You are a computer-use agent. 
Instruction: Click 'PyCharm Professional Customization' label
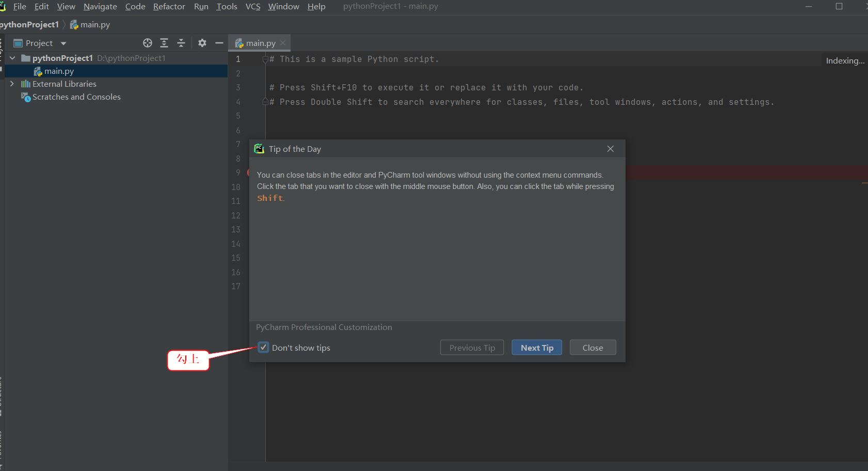click(x=324, y=327)
